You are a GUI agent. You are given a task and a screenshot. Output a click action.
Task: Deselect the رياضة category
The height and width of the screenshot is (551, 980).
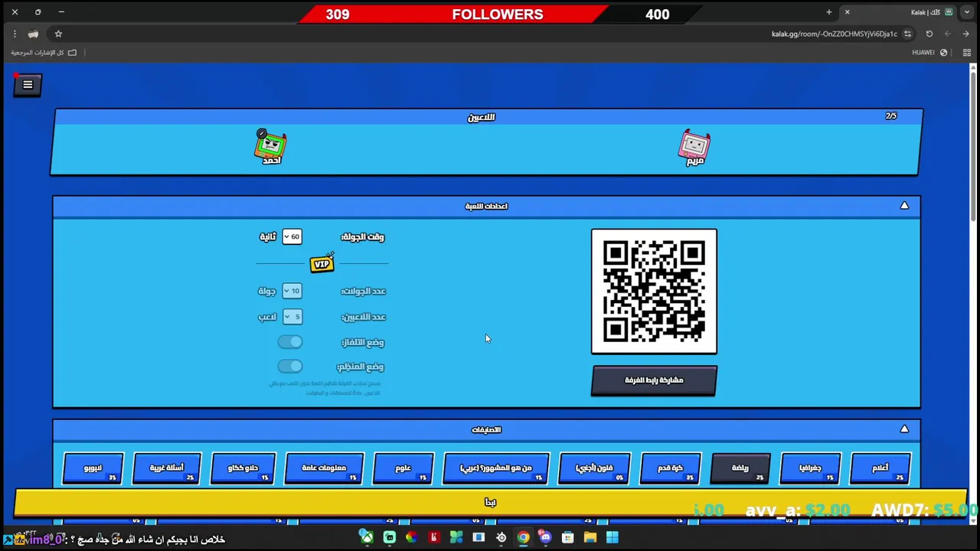pyautogui.click(x=740, y=468)
